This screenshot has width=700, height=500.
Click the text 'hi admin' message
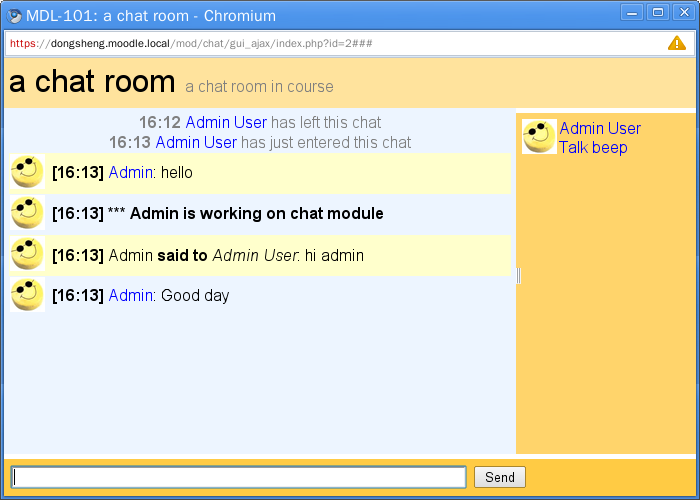pos(334,255)
